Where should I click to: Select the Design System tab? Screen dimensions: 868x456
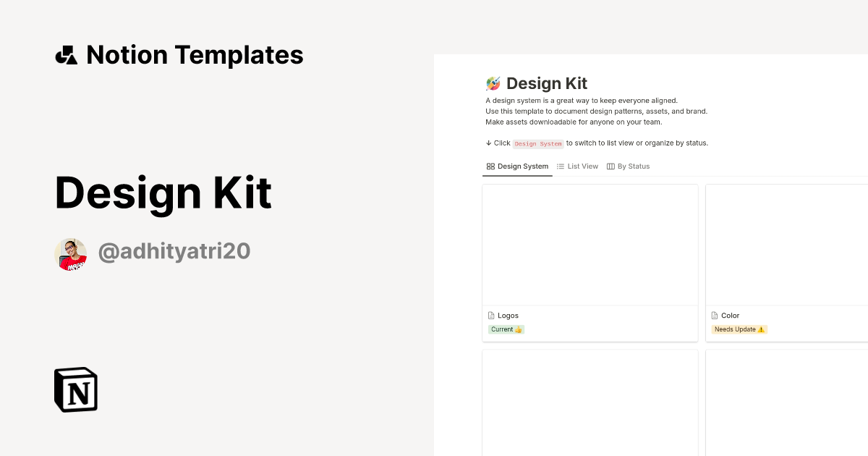(517, 166)
